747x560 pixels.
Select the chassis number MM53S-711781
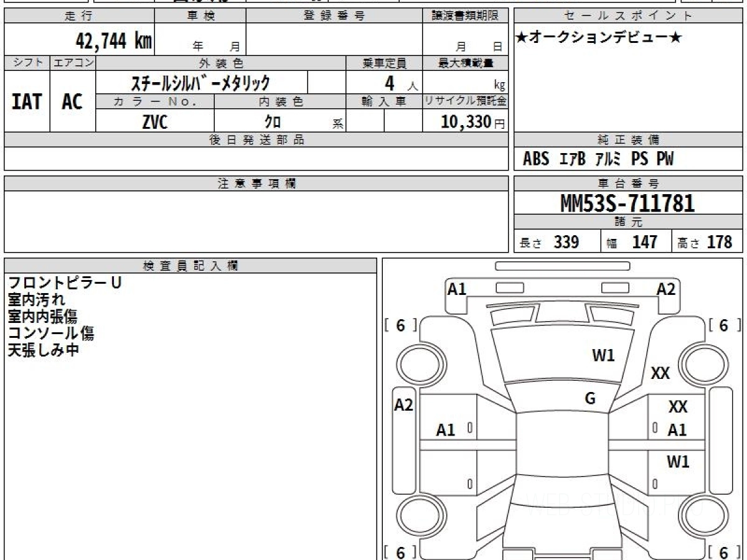pyautogui.click(x=627, y=203)
